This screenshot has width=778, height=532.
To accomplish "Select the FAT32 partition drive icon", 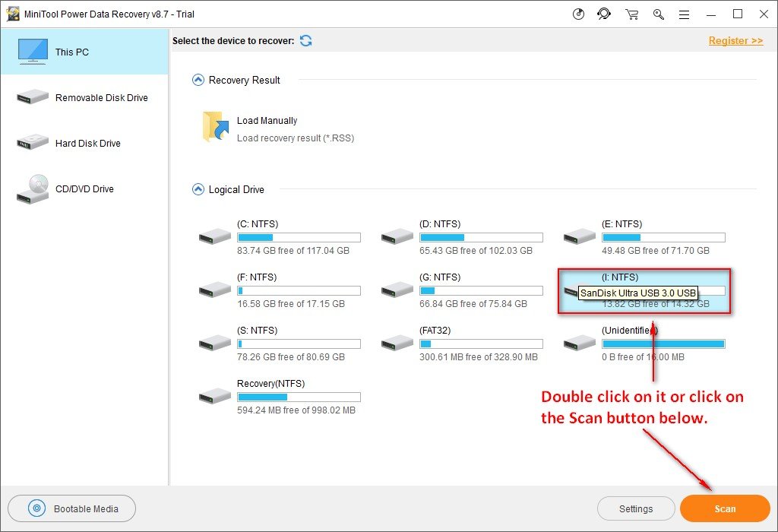I will pos(397,343).
